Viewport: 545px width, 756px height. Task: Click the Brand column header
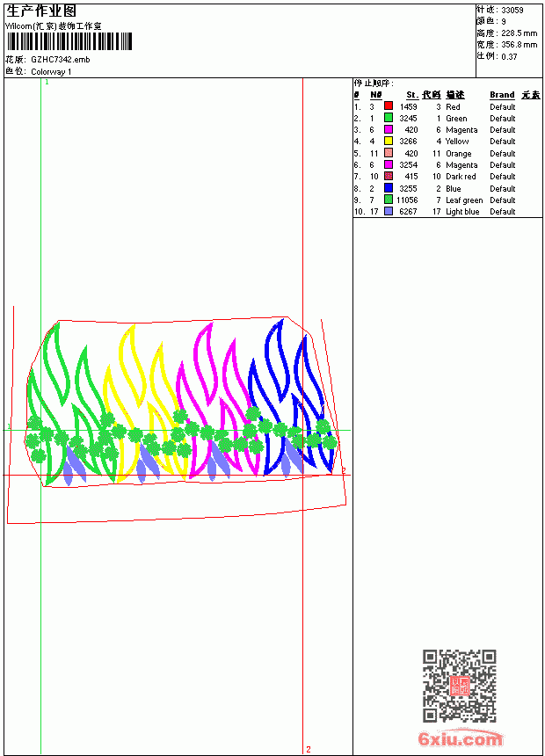pos(502,95)
